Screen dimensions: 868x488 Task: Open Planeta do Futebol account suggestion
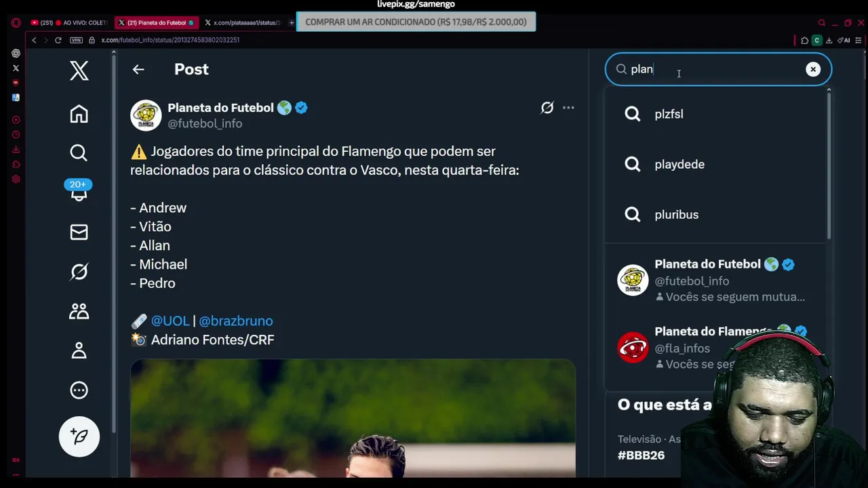716,280
